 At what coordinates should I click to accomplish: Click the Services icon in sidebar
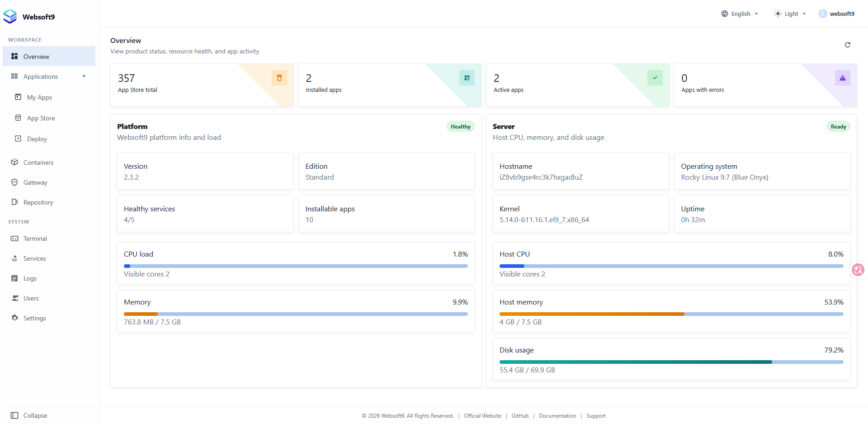click(x=14, y=258)
